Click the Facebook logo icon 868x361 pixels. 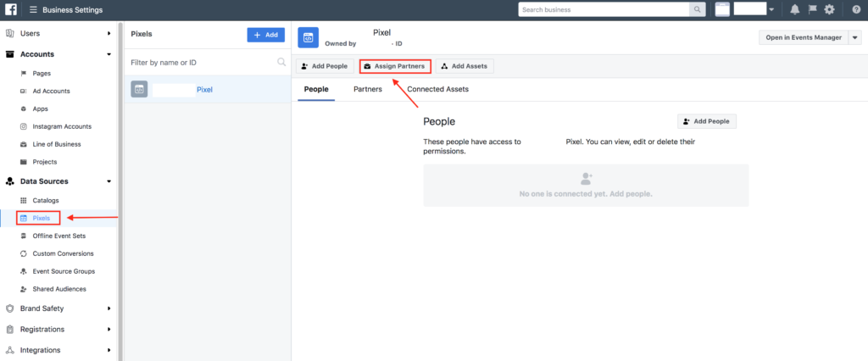pyautogui.click(x=11, y=9)
